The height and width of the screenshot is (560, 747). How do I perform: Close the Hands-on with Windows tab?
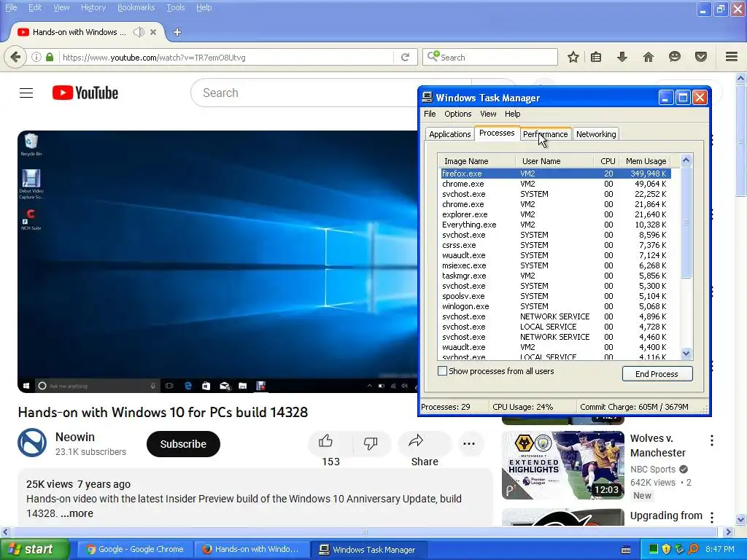(153, 32)
